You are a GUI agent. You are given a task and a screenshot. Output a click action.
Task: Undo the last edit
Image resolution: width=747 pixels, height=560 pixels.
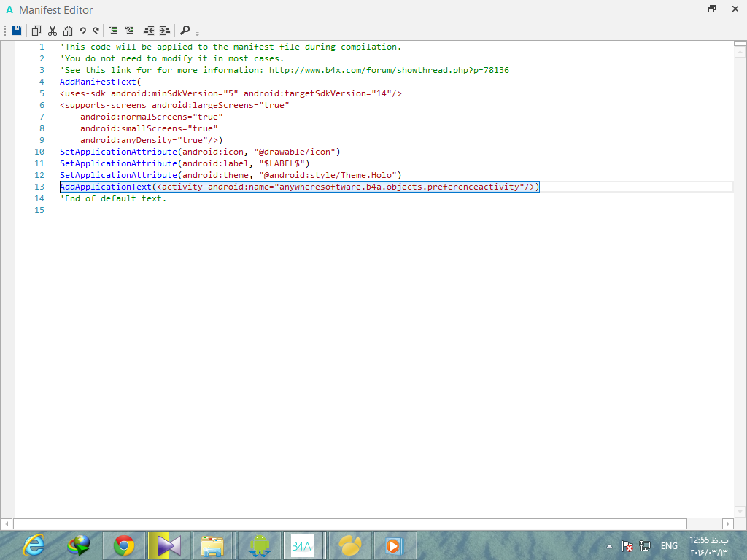point(82,31)
